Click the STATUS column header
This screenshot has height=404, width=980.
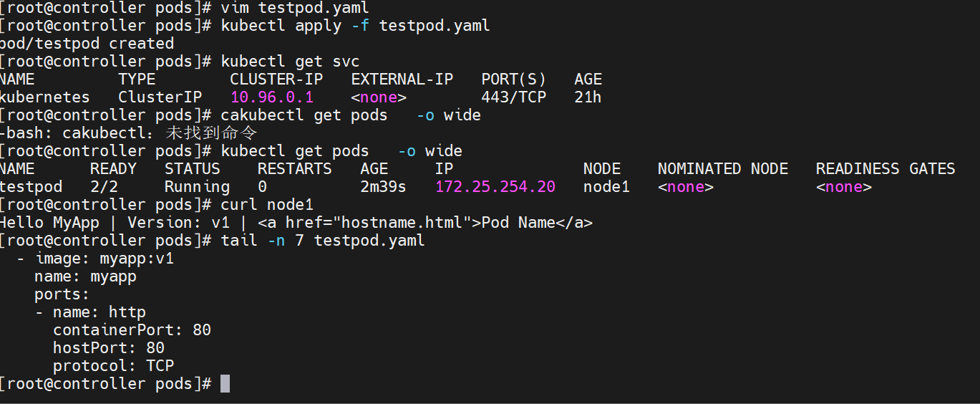point(192,168)
